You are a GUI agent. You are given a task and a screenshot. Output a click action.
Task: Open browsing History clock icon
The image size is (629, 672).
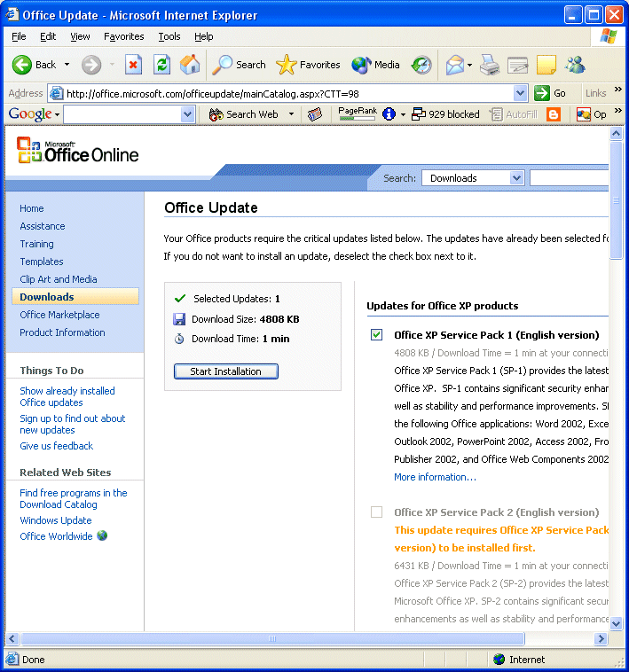[421, 65]
